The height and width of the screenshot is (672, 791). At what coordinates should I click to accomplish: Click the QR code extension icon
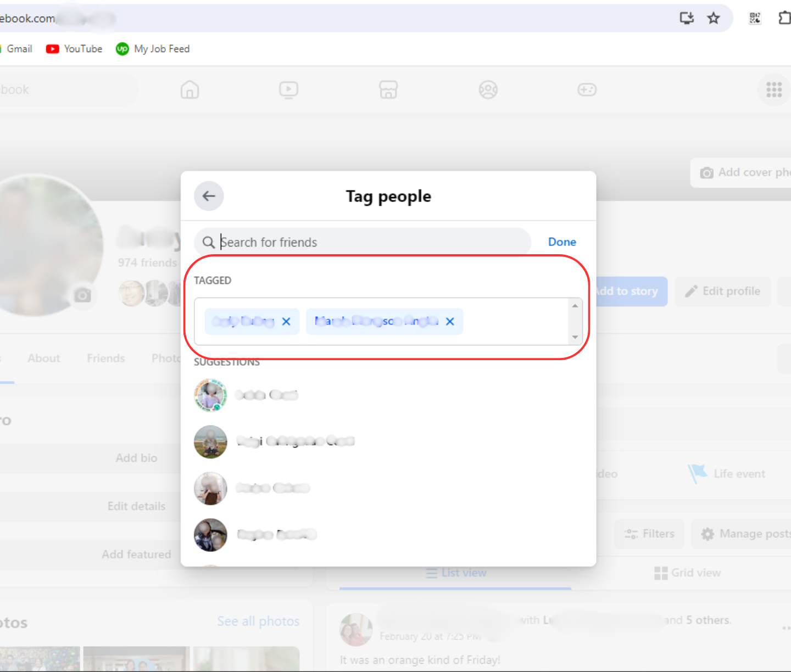click(755, 18)
